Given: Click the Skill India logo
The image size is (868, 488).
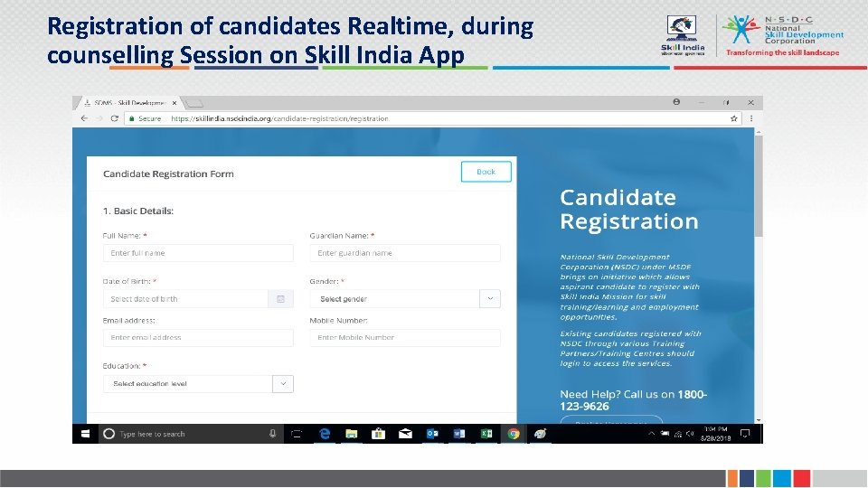Looking at the screenshot, I should tap(683, 35).
